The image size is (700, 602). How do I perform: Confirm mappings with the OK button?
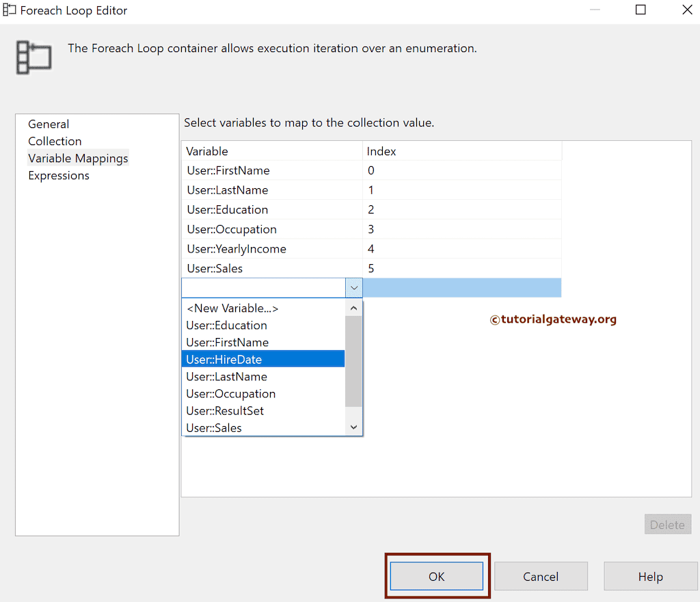pos(436,576)
